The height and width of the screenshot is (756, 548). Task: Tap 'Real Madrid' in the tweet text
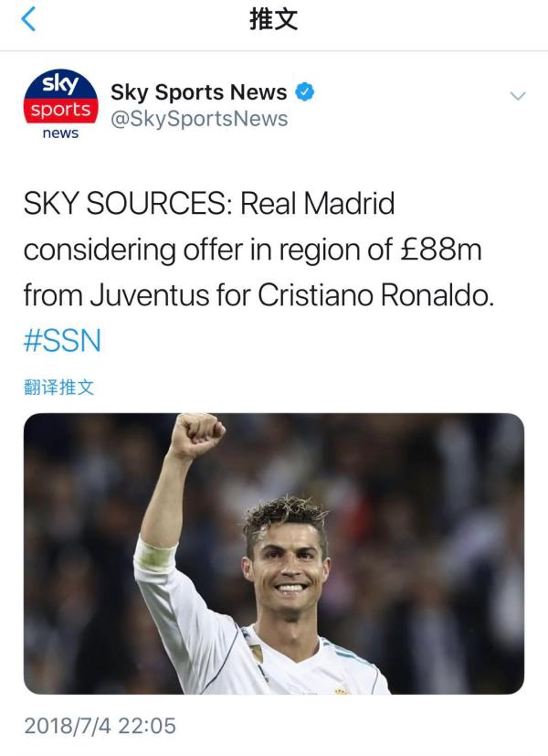317,204
